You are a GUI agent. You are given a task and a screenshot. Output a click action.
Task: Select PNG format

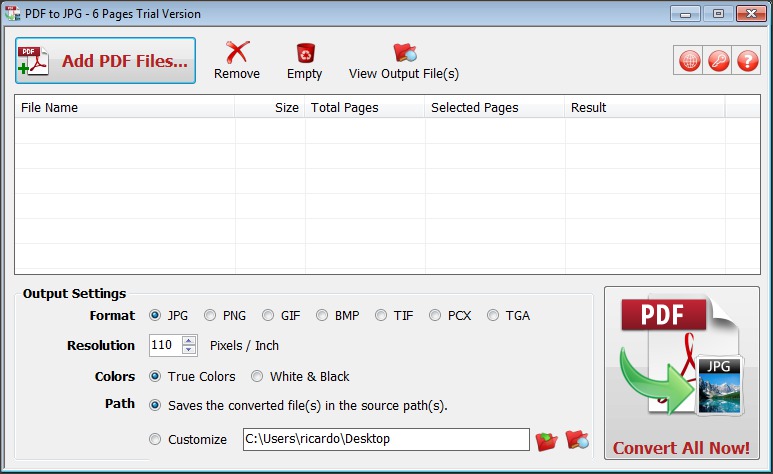(x=225, y=315)
